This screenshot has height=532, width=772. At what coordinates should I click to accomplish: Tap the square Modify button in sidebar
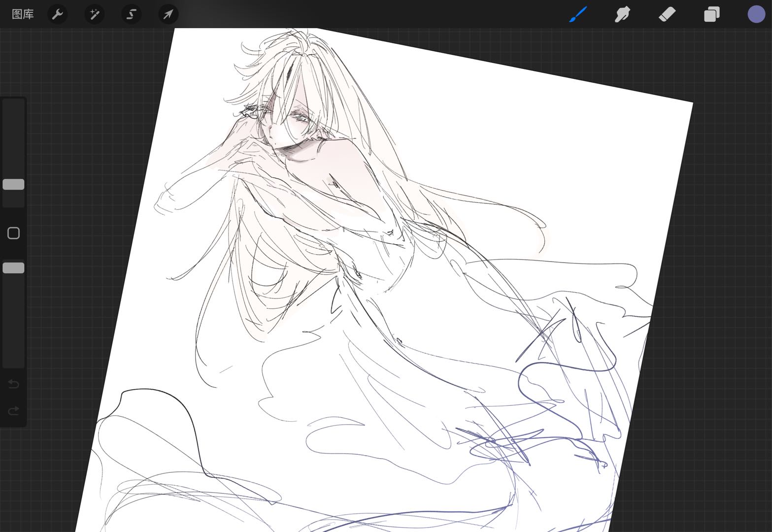13,233
